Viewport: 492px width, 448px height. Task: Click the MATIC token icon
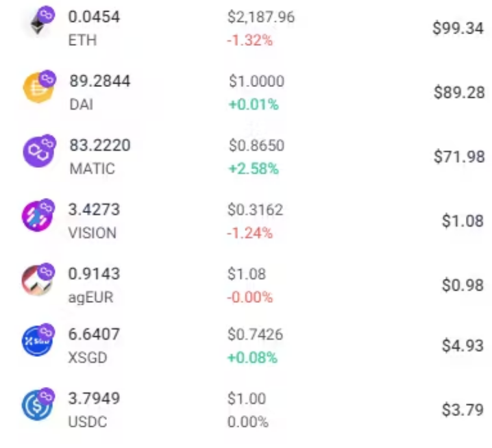click(38, 152)
